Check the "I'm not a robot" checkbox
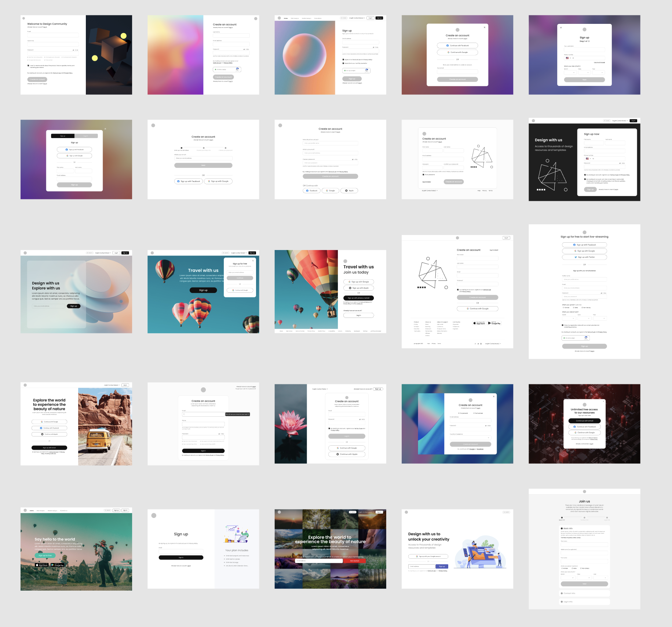 tap(216, 69)
